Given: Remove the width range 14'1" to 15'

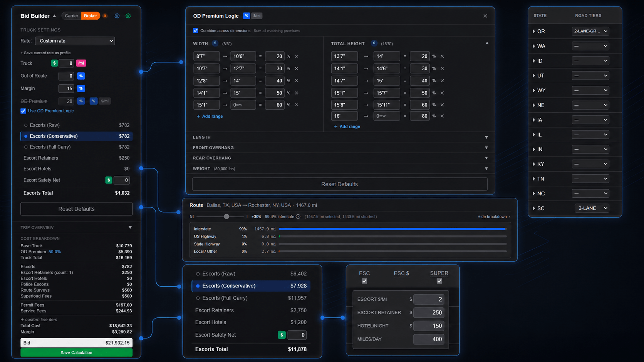Looking at the screenshot, I should tap(297, 93).
